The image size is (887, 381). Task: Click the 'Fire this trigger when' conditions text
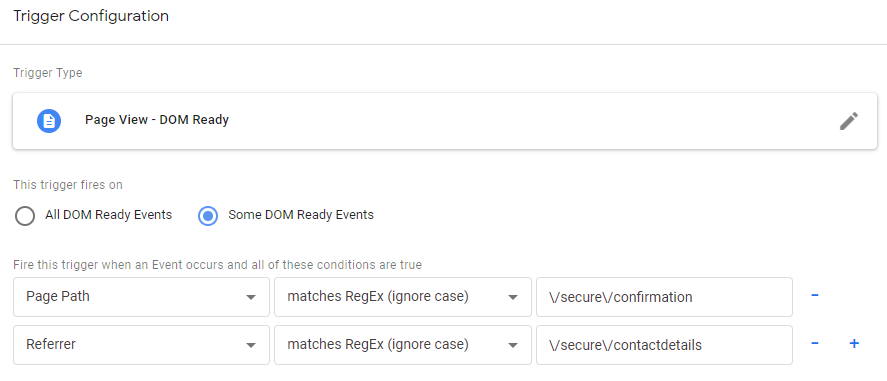click(x=218, y=265)
